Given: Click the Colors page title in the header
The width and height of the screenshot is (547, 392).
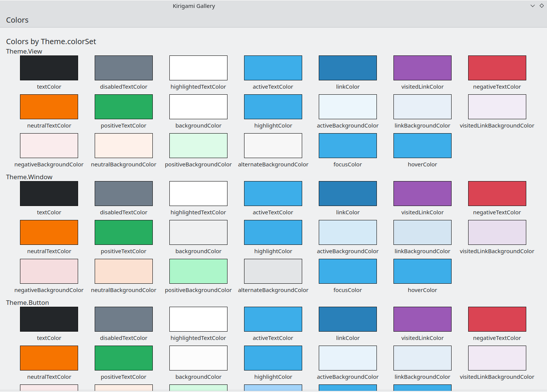Looking at the screenshot, I should click(x=17, y=20).
